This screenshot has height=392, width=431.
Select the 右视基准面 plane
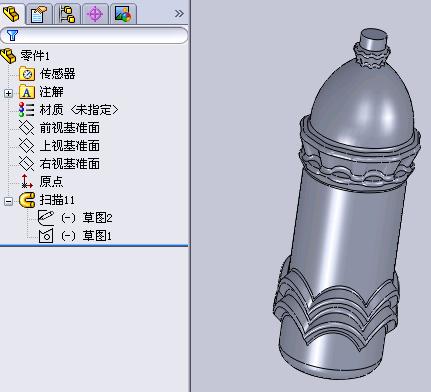coord(69,164)
